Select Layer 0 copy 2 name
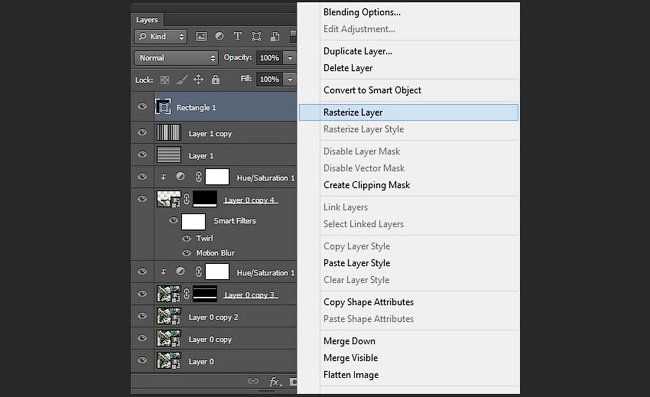The image size is (650, 397). pyautogui.click(x=213, y=317)
